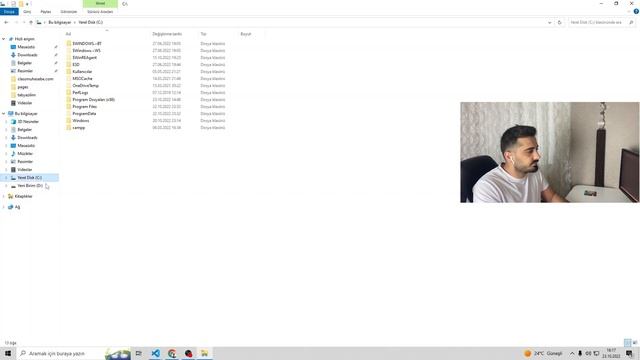Open the Paylaş ribbon tab
Screen dimensions: 640x360
point(46,12)
